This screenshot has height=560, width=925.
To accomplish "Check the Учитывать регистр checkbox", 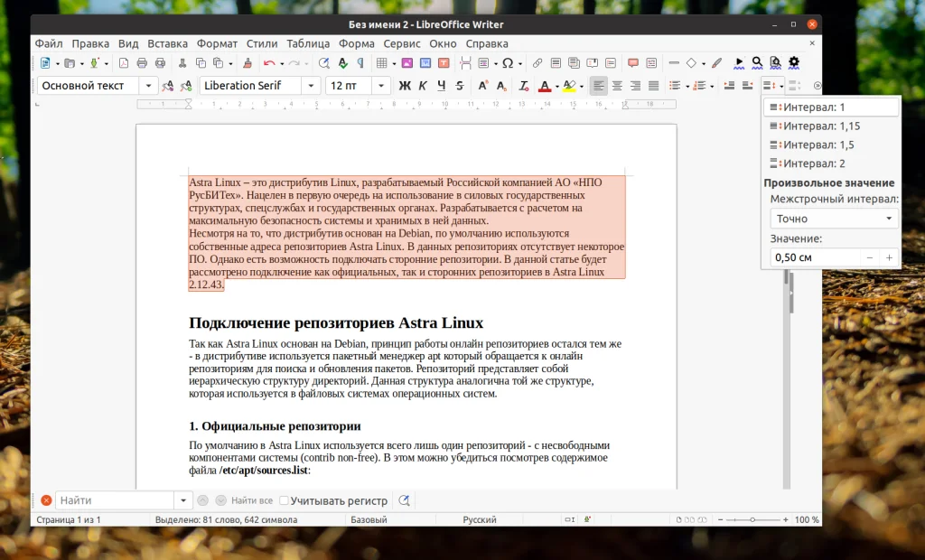I will coord(285,500).
